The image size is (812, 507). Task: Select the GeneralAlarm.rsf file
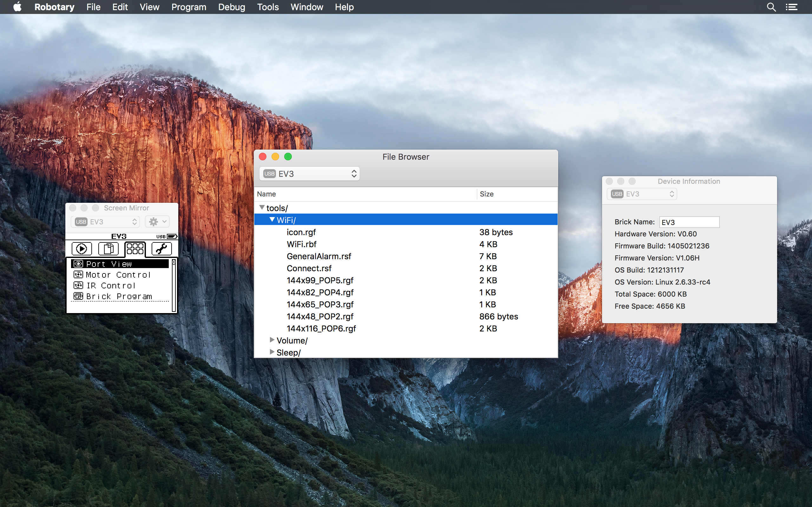[319, 257]
